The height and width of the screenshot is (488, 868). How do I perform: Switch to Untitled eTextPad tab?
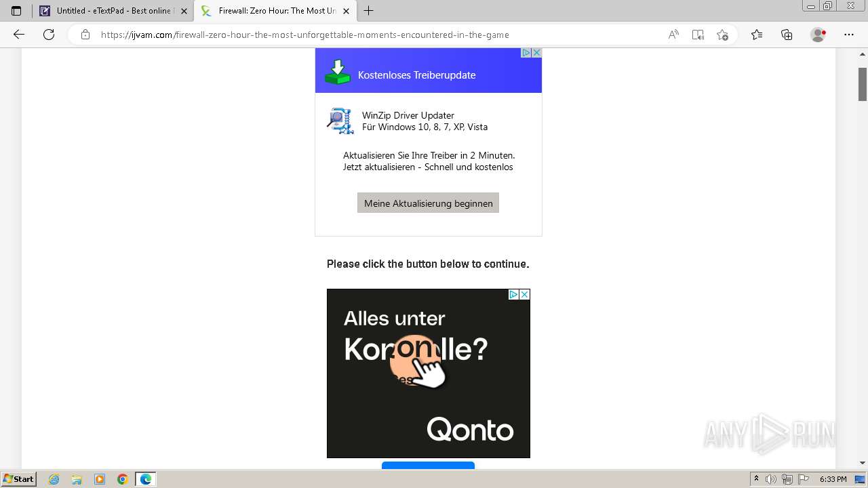[x=113, y=11]
